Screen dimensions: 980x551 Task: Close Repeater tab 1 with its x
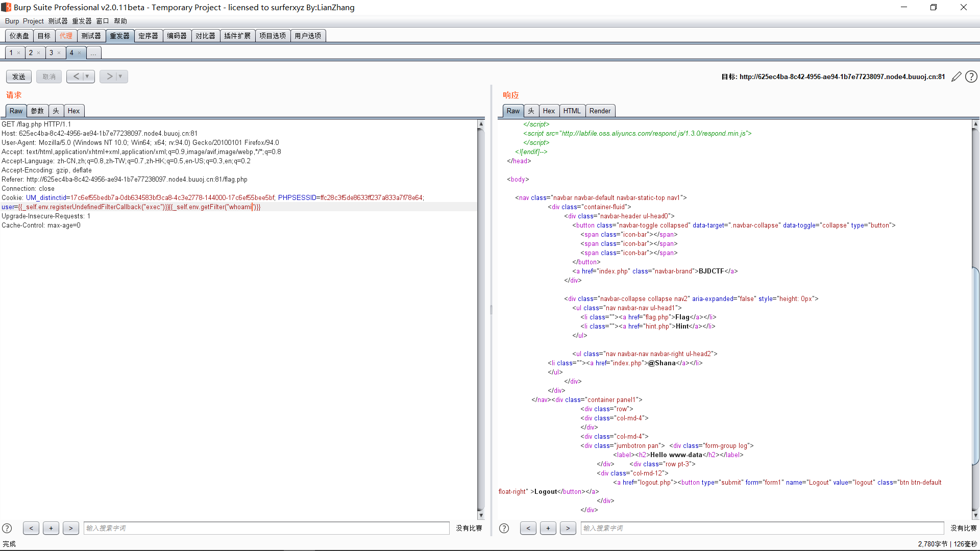click(x=19, y=53)
